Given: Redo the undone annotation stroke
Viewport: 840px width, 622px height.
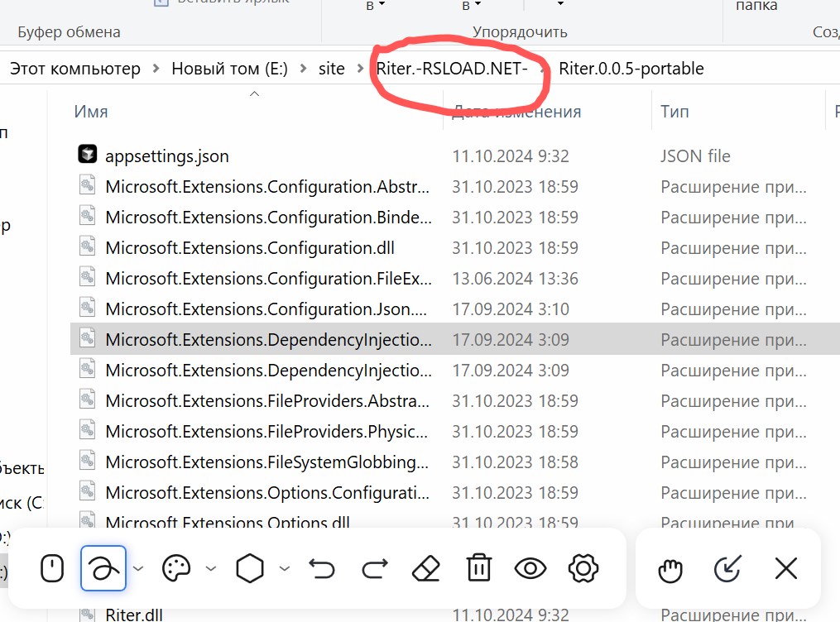Looking at the screenshot, I should (x=375, y=568).
